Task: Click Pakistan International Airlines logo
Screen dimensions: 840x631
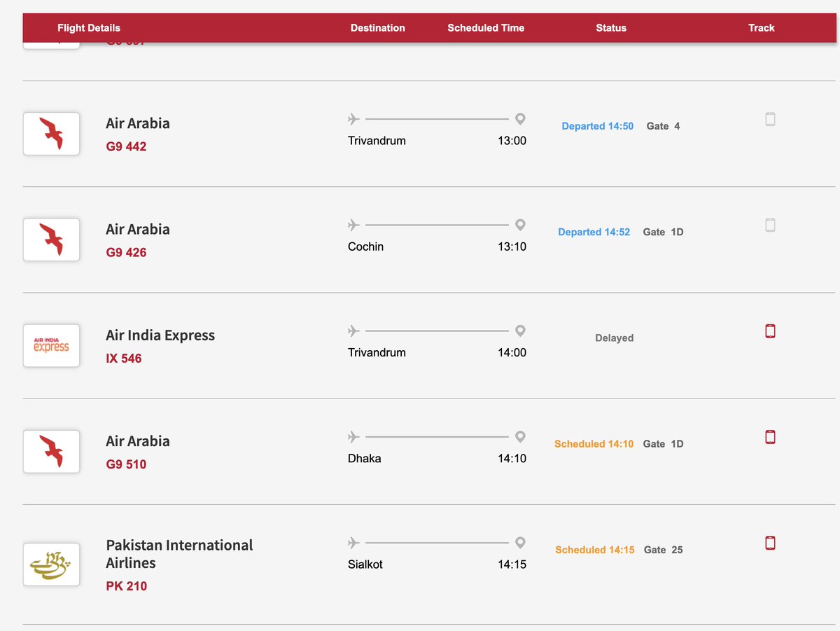Action: pyautogui.click(x=51, y=564)
